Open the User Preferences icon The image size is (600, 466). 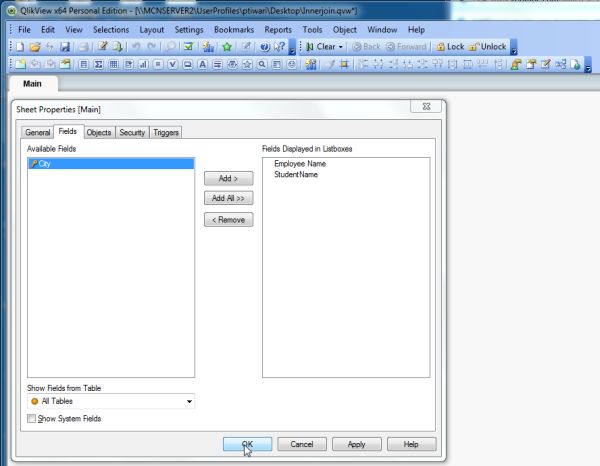pyautogui.click(x=516, y=64)
